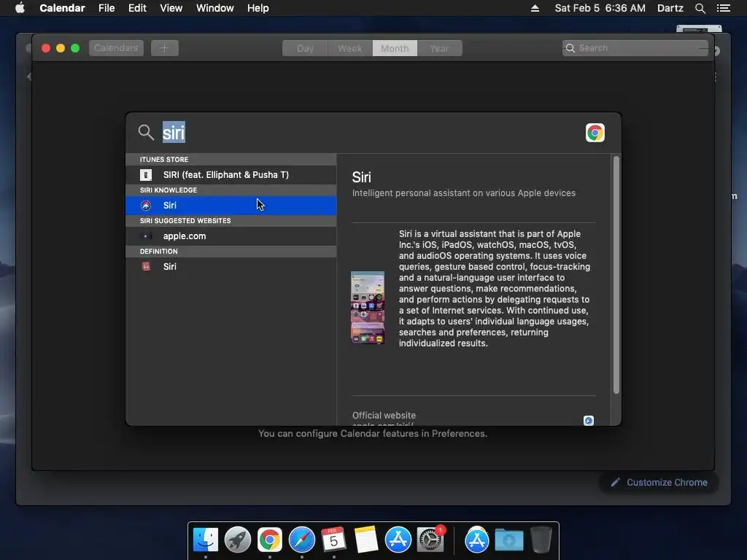Open the Dartz user menu
This screenshot has height=560, width=747.
click(x=670, y=8)
